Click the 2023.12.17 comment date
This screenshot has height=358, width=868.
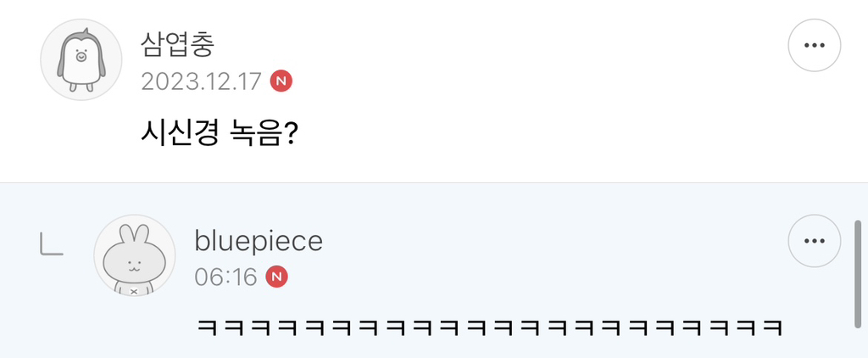pyautogui.click(x=202, y=81)
